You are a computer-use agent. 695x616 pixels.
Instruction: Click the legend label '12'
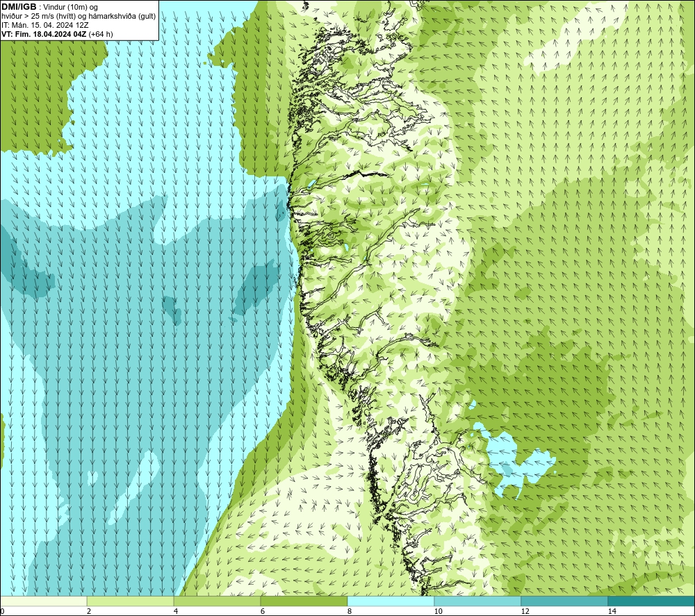click(525, 611)
